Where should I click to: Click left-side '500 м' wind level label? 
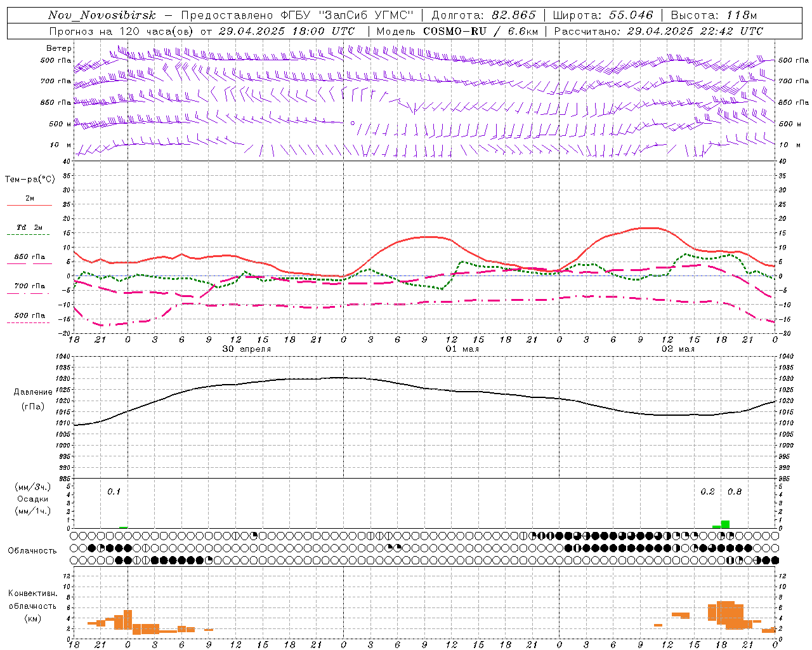tap(60, 124)
